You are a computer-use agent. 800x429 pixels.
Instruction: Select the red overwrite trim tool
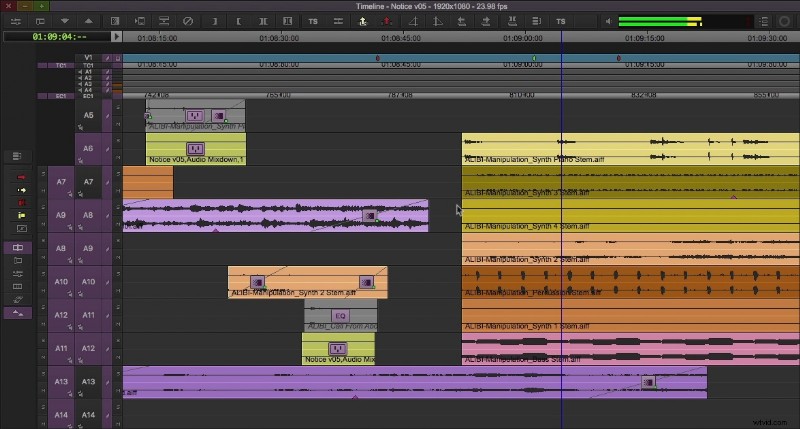click(21, 203)
